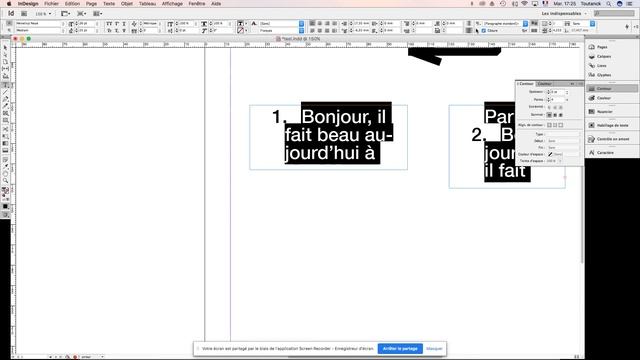Viewport: 640px width, 360px height.
Task: Open the Contour stroke panel in dock
Action: point(611,89)
